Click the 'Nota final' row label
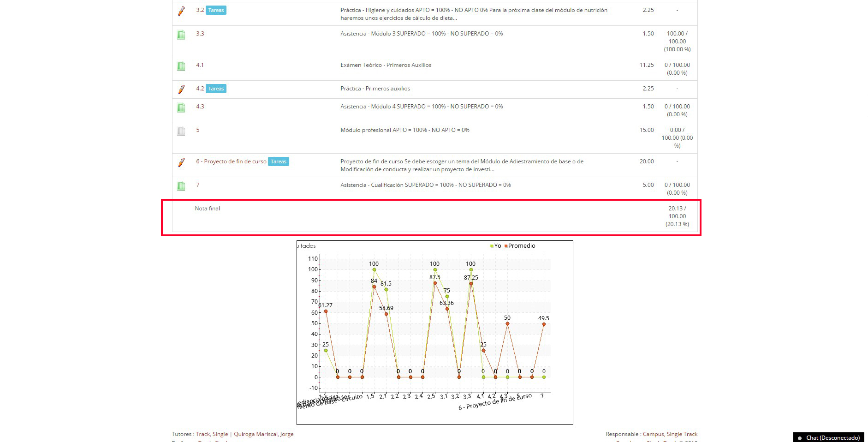The width and height of the screenshot is (868, 442). coord(207,208)
